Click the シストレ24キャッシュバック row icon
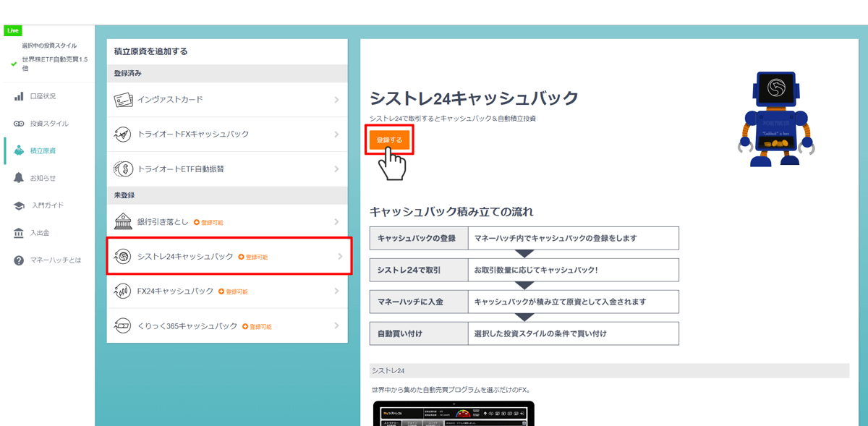The height and width of the screenshot is (426, 868). (x=123, y=257)
